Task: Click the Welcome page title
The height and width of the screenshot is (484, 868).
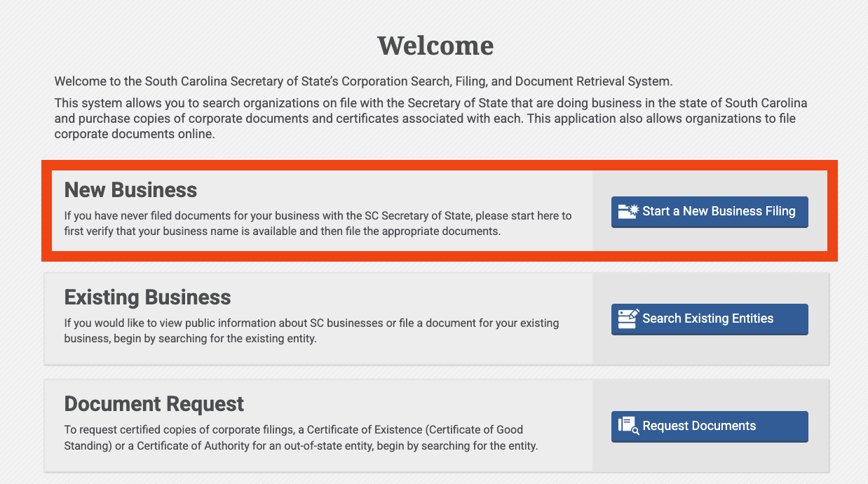Action: point(435,46)
